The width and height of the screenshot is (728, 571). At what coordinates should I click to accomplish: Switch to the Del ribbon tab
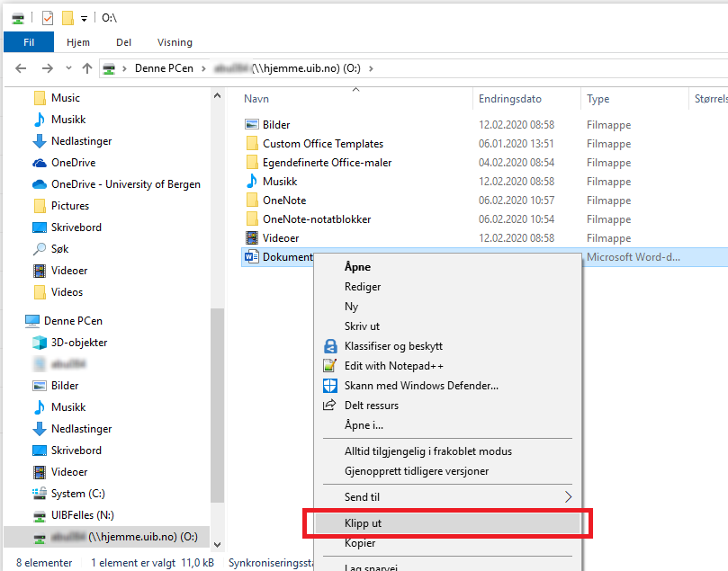(123, 42)
